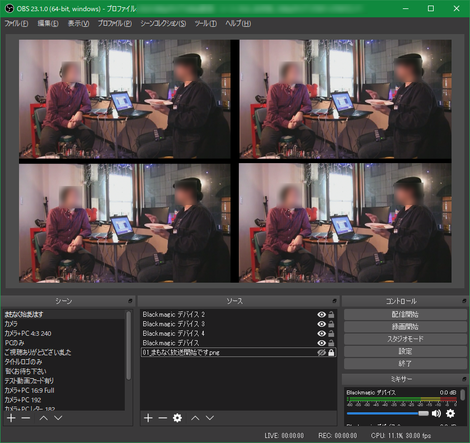The image size is (470, 443).
Task: Click the top-left camera preview
Action: click(x=125, y=99)
